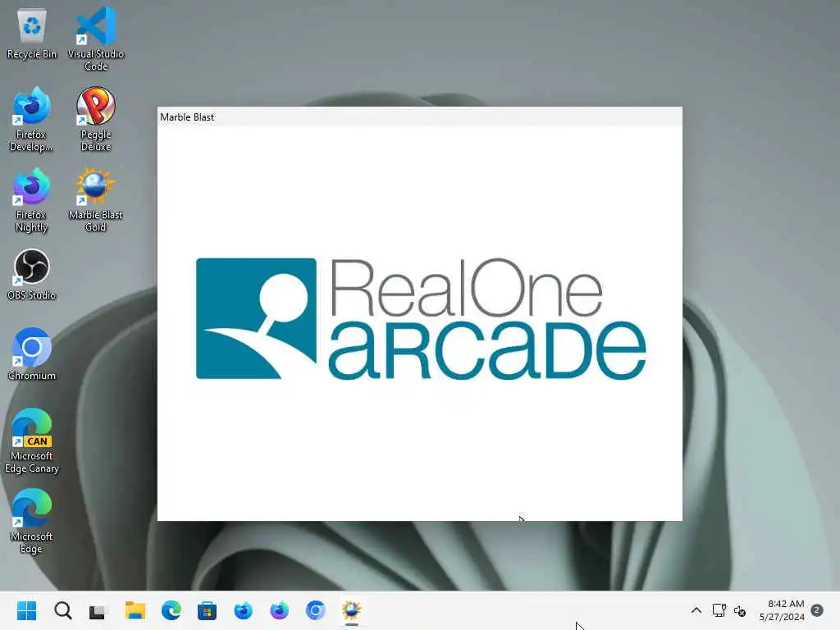Viewport: 840px width, 630px height.
Task: Select the Peggle Deluxe desktop icon
Action: pyautogui.click(x=96, y=119)
